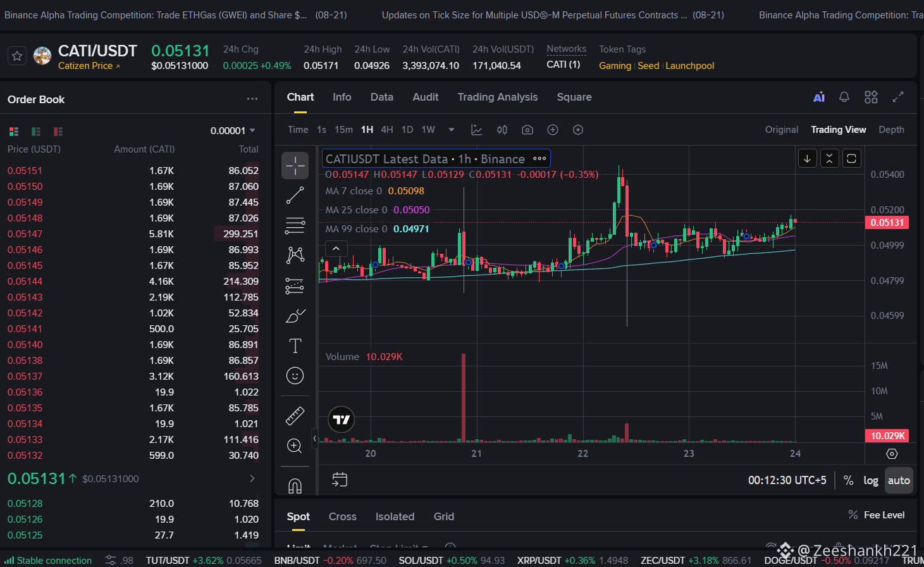924x567 pixels.
Task: Click the add/plus circle chart icon
Action: [x=553, y=130]
